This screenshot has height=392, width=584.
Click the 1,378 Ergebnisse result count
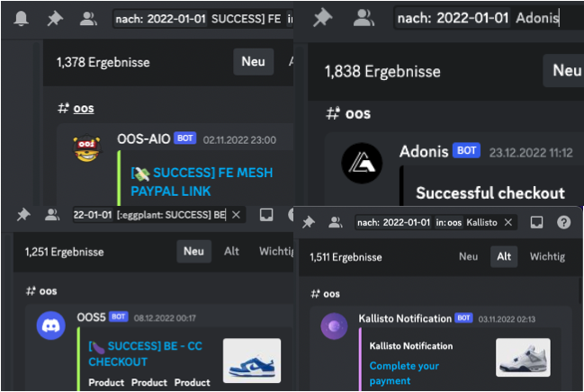(103, 62)
